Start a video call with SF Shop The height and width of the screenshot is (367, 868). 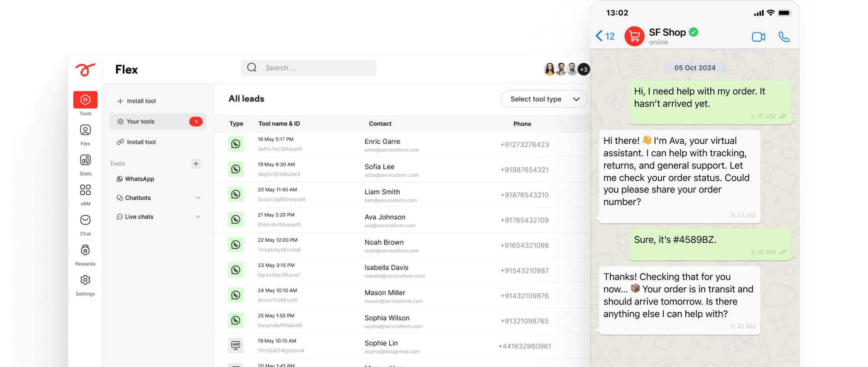coord(758,37)
